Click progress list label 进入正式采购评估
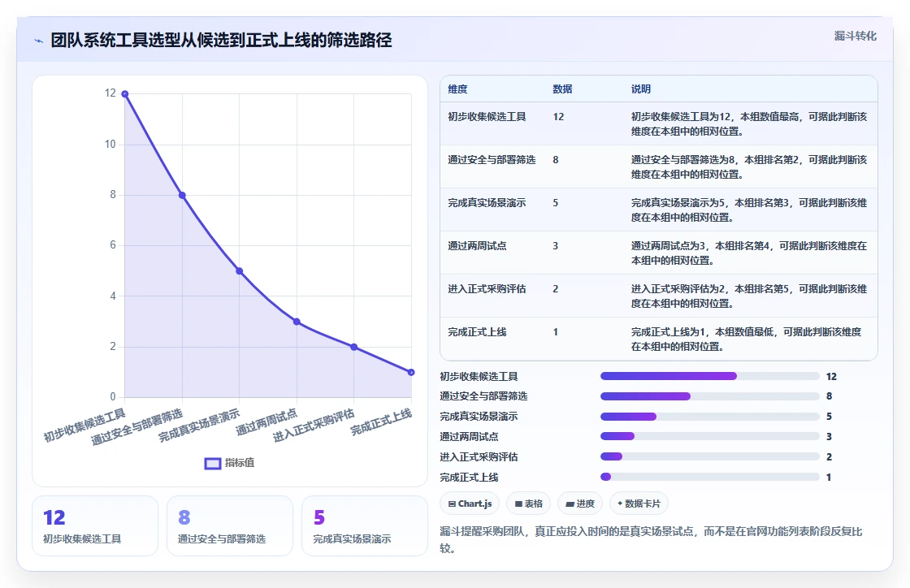 click(479, 457)
